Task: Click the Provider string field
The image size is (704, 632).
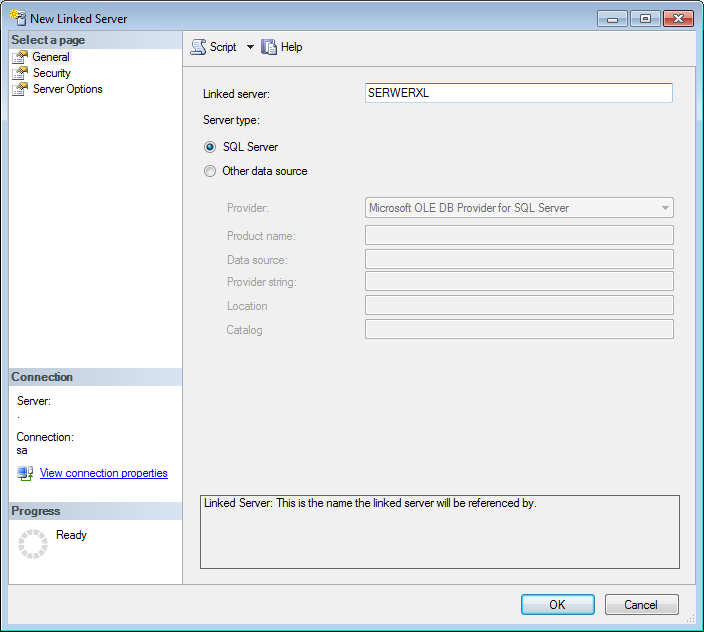Action: pyautogui.click(x=519, y=281)
